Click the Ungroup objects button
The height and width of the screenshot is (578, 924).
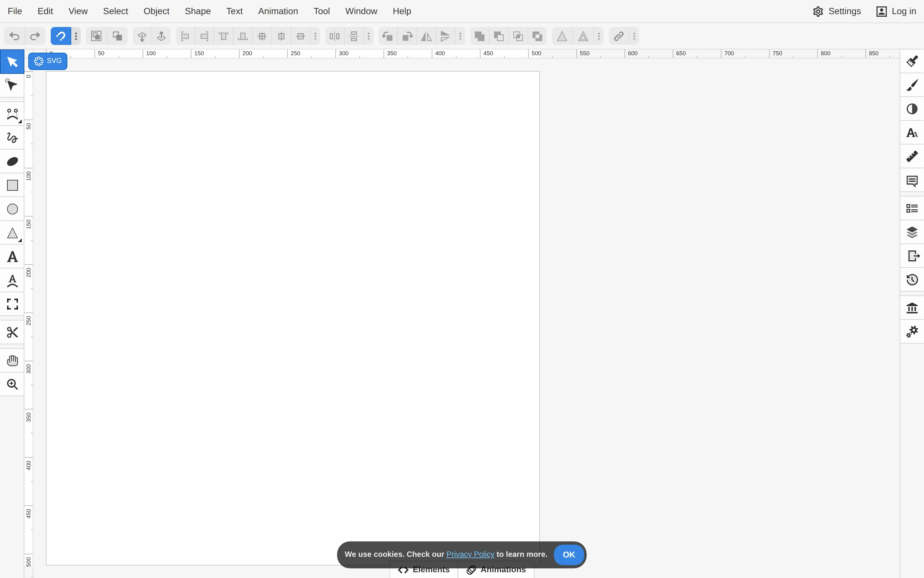pyautogui.click(x=117, y=36)
